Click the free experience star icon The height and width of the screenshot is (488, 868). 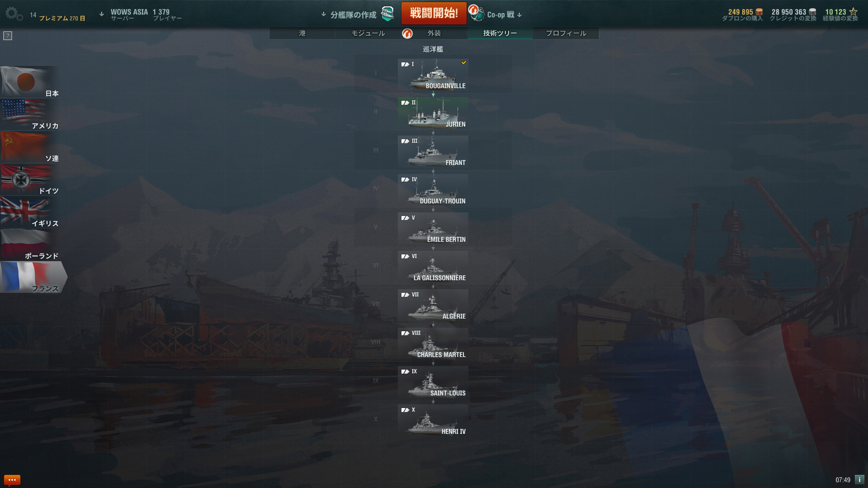[853, 12]
